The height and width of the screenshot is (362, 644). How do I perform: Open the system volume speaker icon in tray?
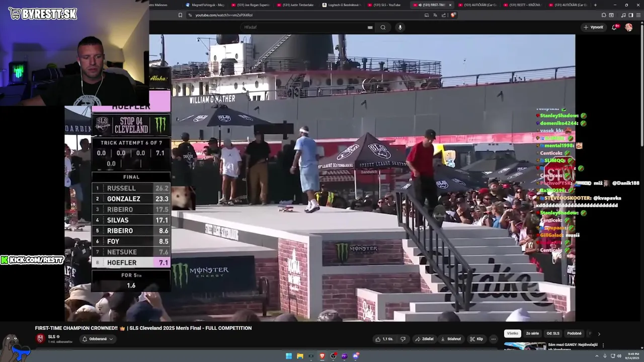tap(619, 356)
